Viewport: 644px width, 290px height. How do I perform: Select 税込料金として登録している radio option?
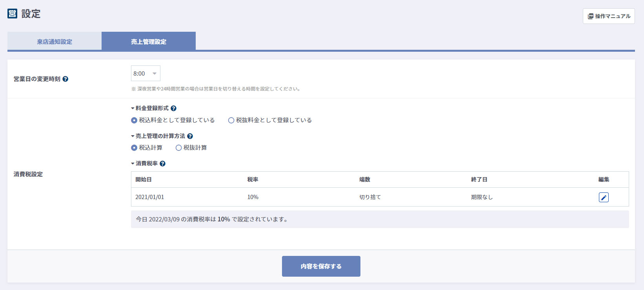click(134, 120)
